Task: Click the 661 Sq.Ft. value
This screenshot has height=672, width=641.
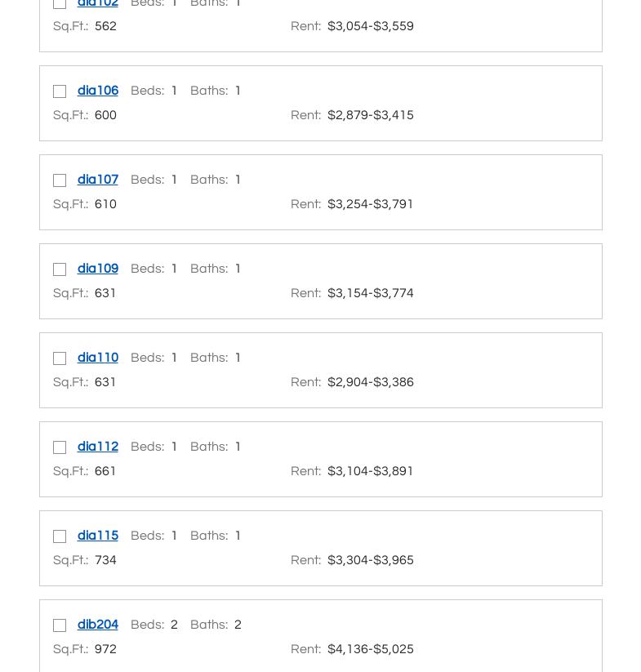Action: pos(105,471)
